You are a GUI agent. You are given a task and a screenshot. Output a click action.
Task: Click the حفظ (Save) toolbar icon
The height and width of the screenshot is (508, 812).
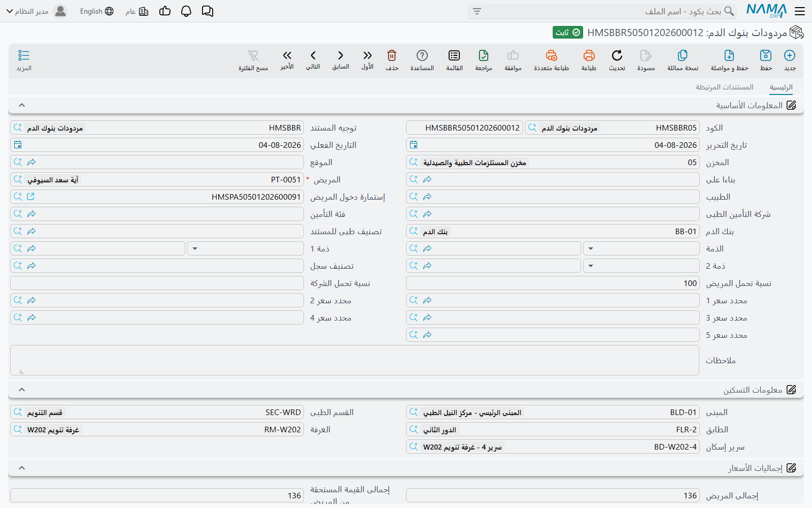click(x=766, y=55)
